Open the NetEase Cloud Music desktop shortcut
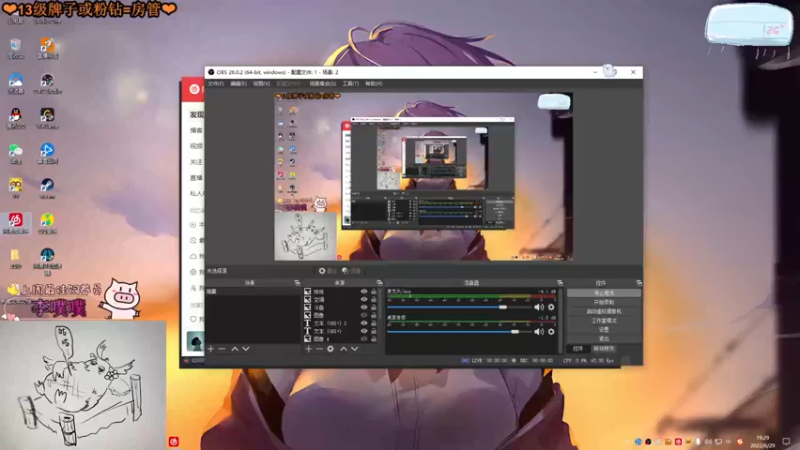Viewport: 800px width, 450px height. 15,223
